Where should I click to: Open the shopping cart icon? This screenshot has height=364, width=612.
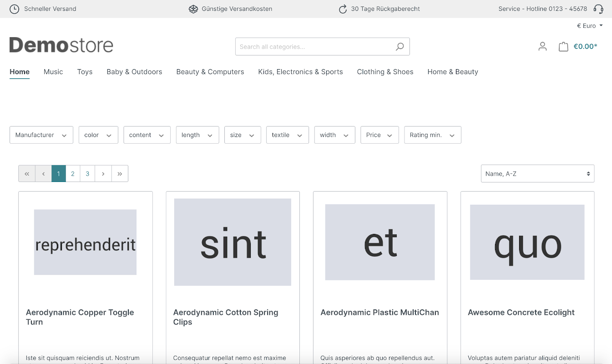point(563,46)
